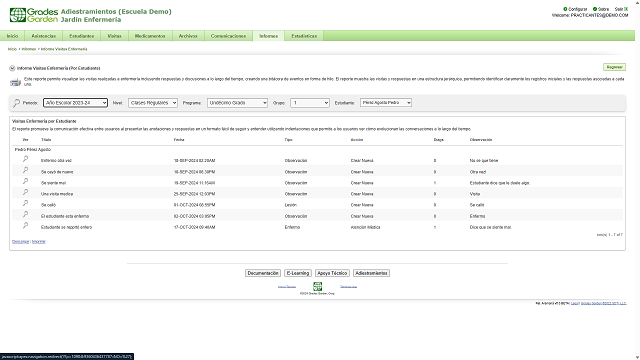Click the green Configurar icon
This screenshot has width=640, height=360.
tap(565, 9)
